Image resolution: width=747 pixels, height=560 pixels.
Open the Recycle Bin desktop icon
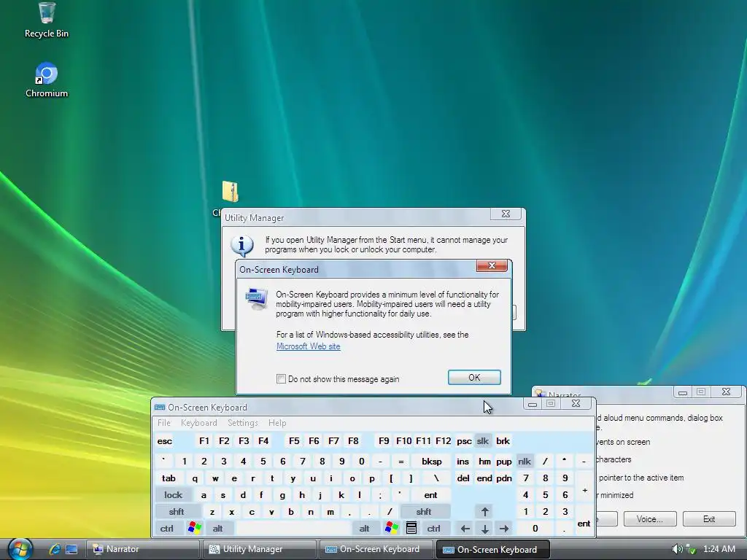click(46, 20)
